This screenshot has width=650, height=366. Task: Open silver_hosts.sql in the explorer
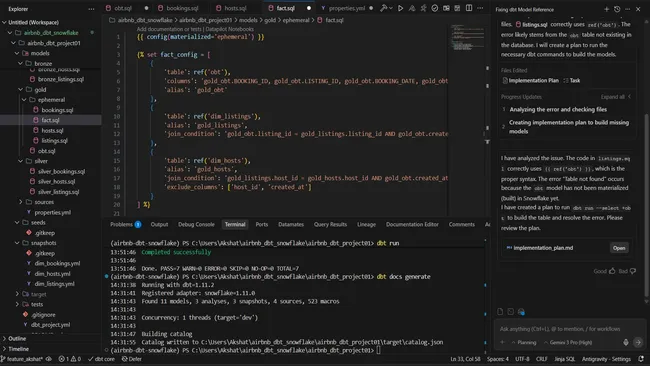point(56,182)
